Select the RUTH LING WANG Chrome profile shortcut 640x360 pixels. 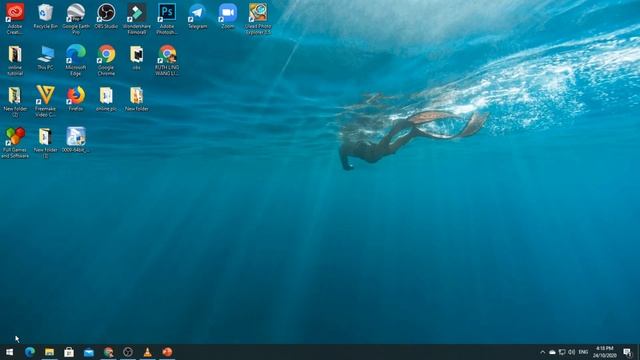(x=167, y=60)
